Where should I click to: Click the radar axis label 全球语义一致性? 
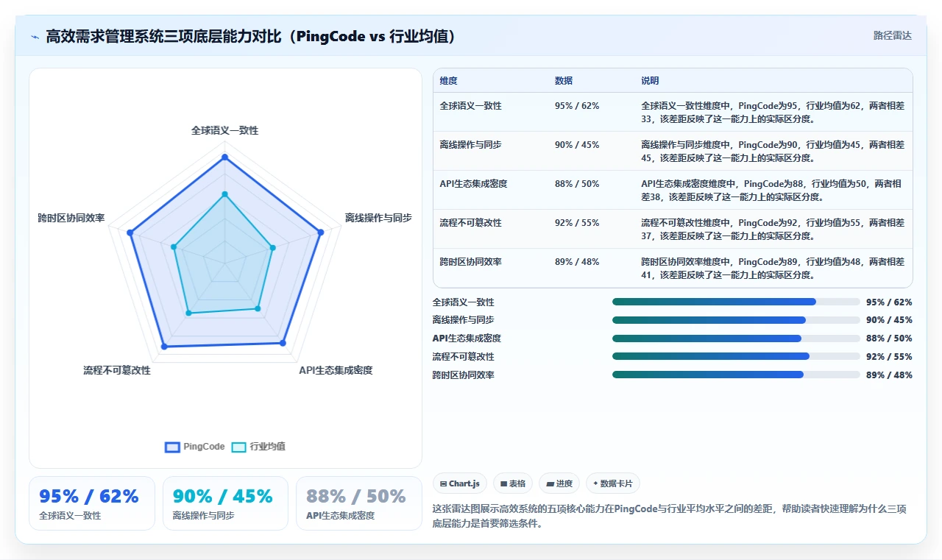(224, 130)
